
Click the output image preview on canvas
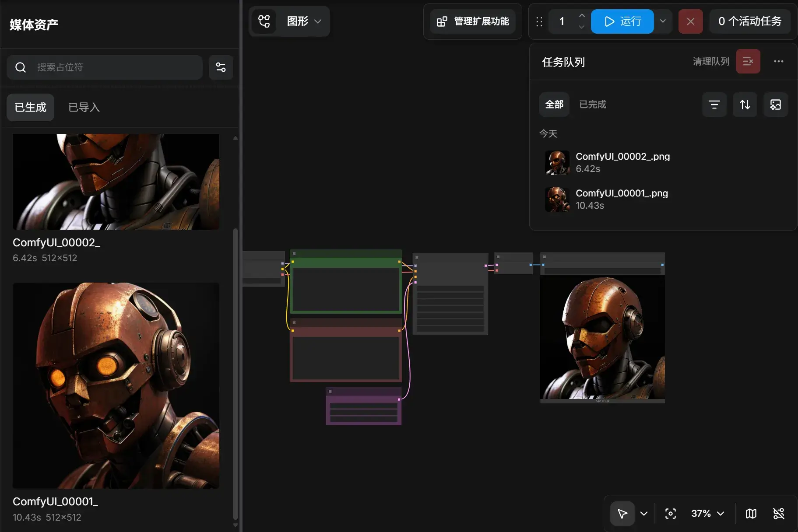point(602,337)
